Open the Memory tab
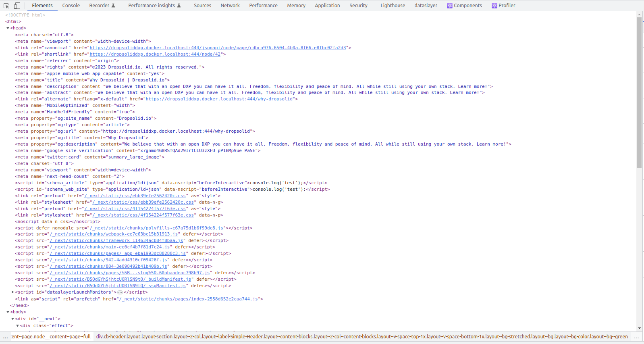Image resolution: width=644 pixels, height=344 pixels. tap(296, 6)
